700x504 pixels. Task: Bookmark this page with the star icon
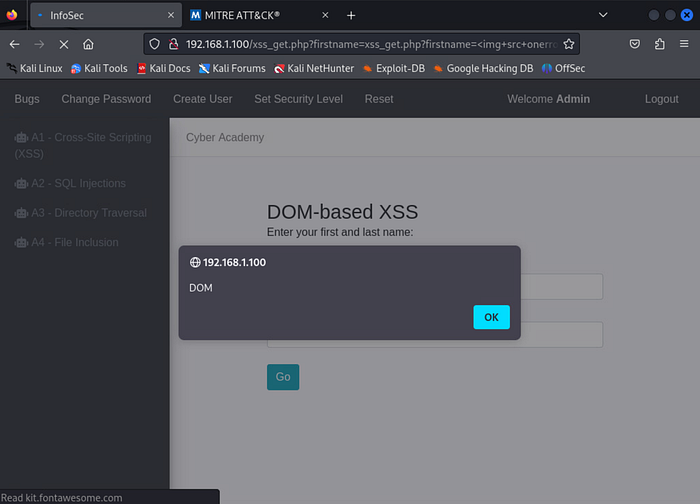(x=568, y=44)
